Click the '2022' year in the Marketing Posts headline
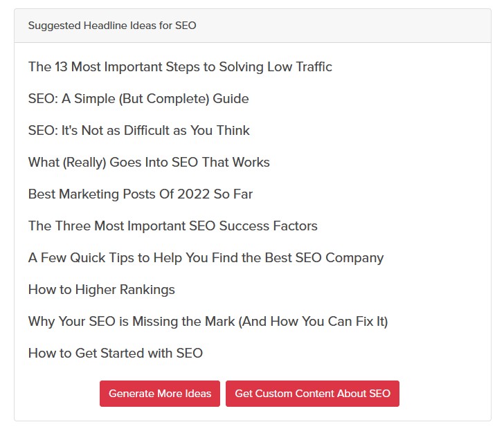Viewport: 504px width, 431px height. point(194,194)
